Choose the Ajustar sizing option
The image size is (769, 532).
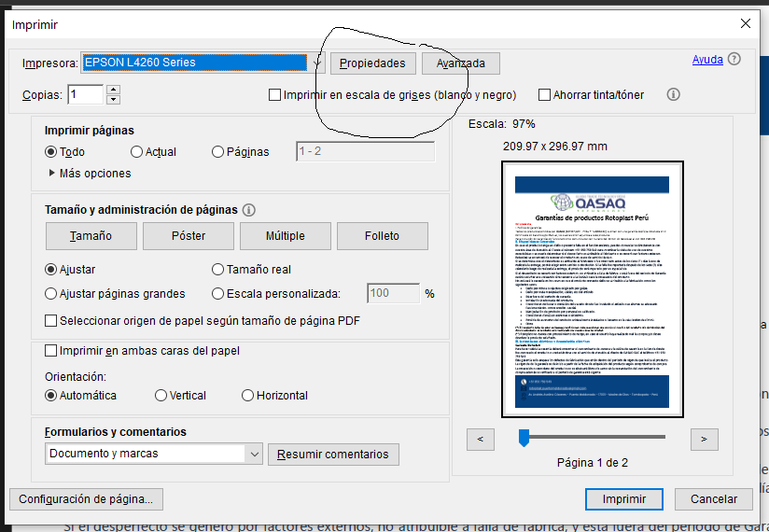point(50,269)
